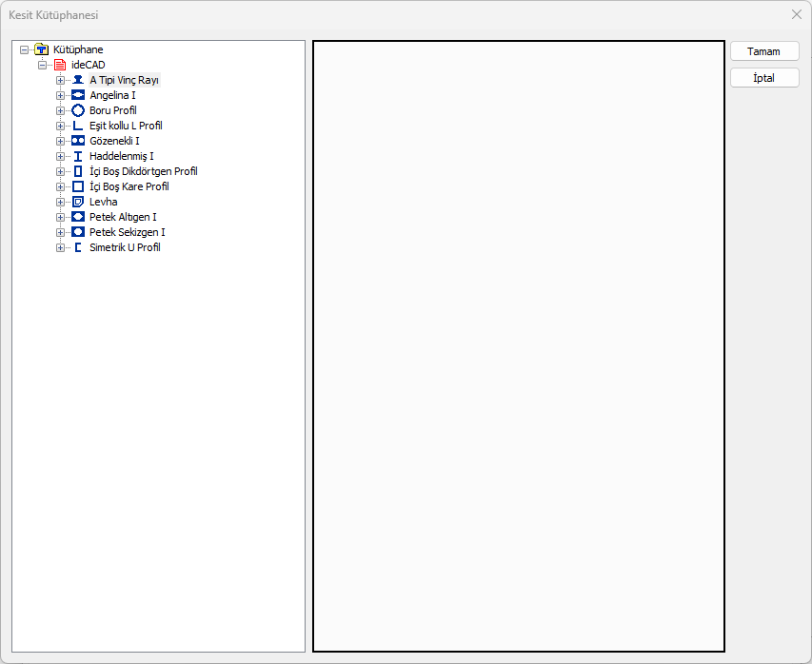812x664 pixels.
Task: Click the Simetrik U Profil icon
Action: click(78, 247)
